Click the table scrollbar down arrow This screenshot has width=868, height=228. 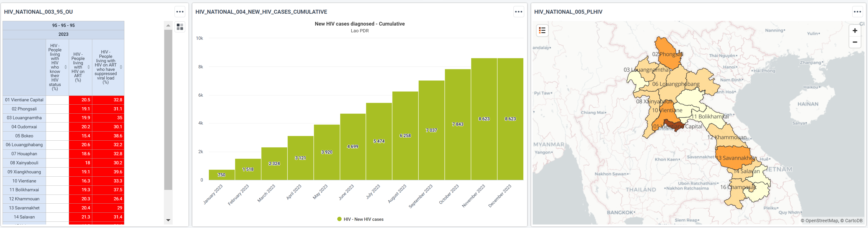point(168,220)
